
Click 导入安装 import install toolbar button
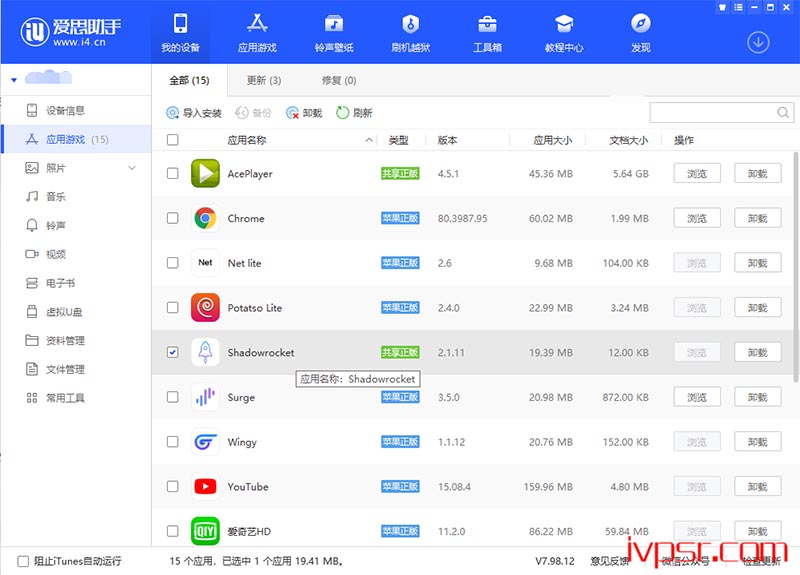(194, 113)
